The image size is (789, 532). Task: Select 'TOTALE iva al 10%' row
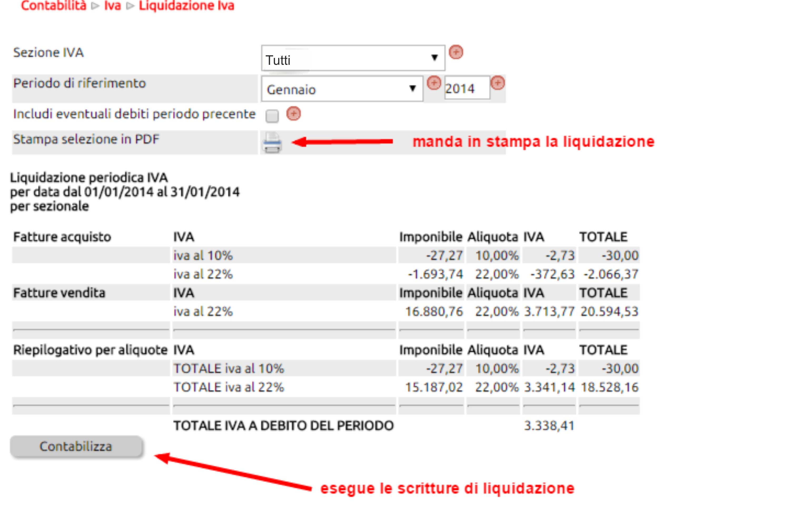229,368
